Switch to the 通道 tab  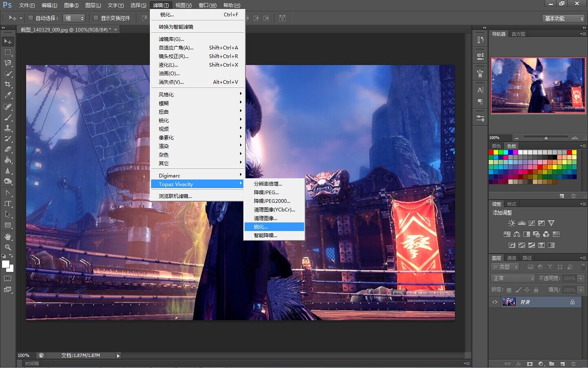tap(512, 258)
